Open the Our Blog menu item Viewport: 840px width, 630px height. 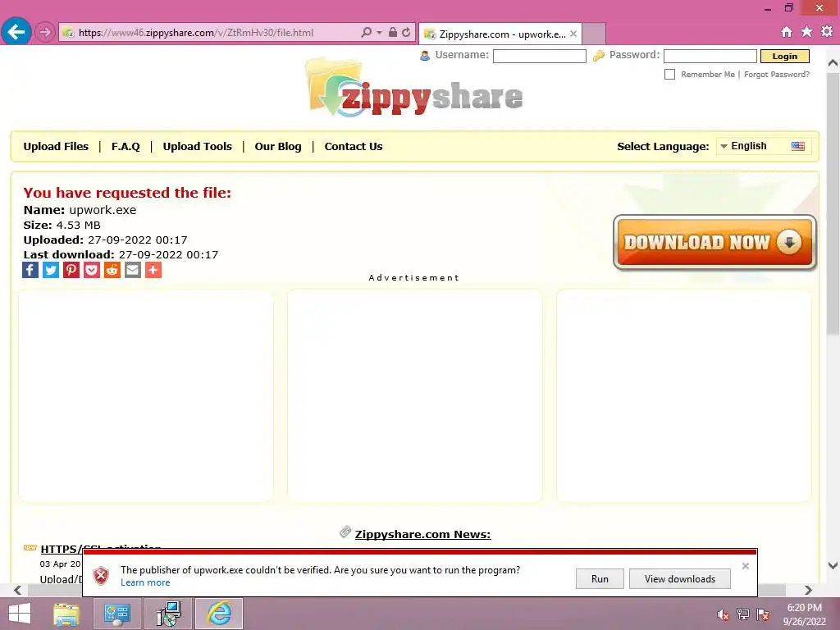(278, 146)
